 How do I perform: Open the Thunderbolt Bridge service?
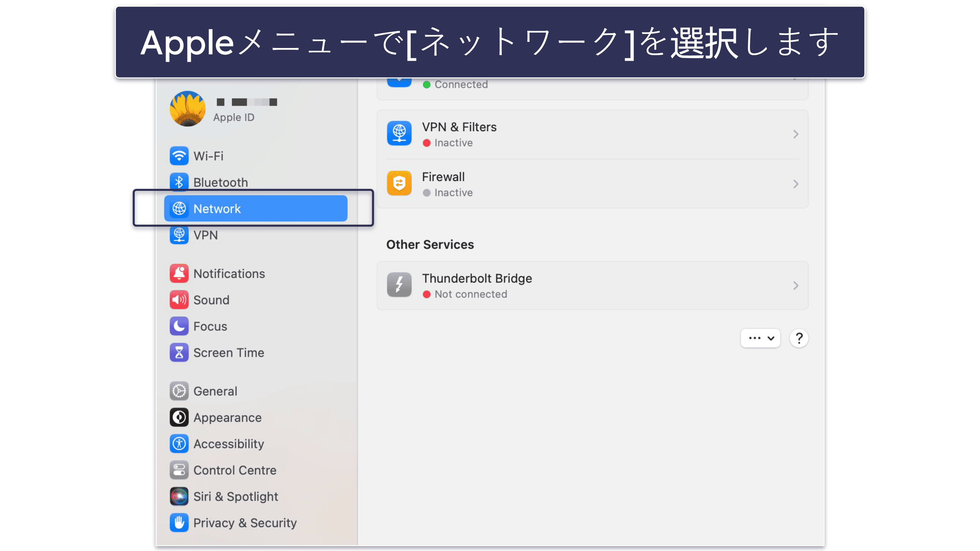pyautogui.click(x=592, y=286)
